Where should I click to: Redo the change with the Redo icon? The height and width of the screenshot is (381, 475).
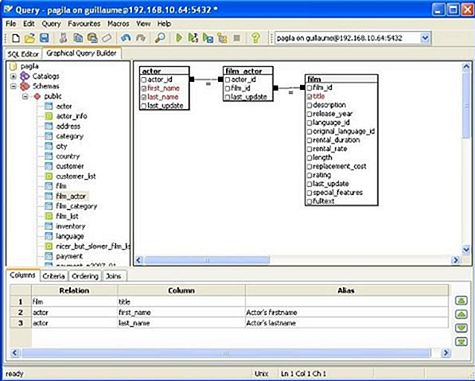point(141,38)
